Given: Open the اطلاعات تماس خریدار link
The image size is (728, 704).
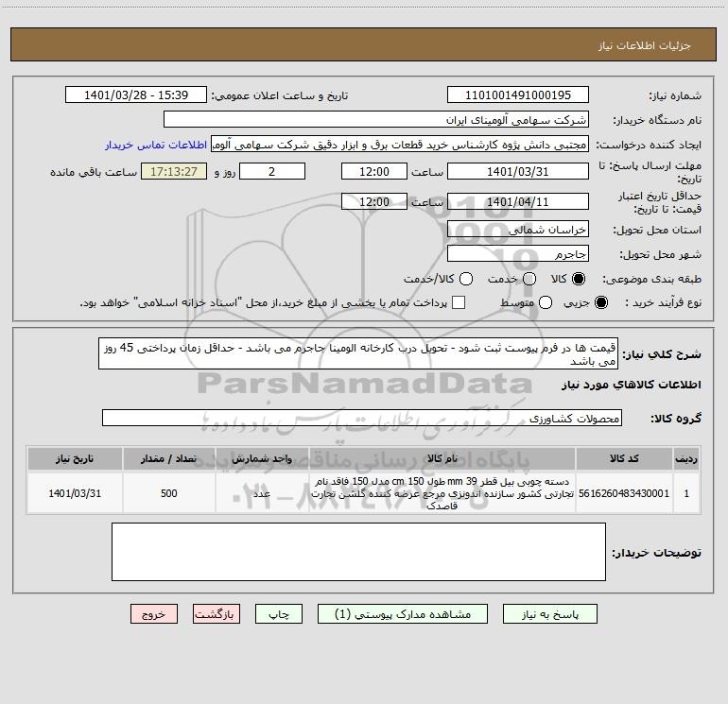Looking at the screenshot, I should [156, 145].
